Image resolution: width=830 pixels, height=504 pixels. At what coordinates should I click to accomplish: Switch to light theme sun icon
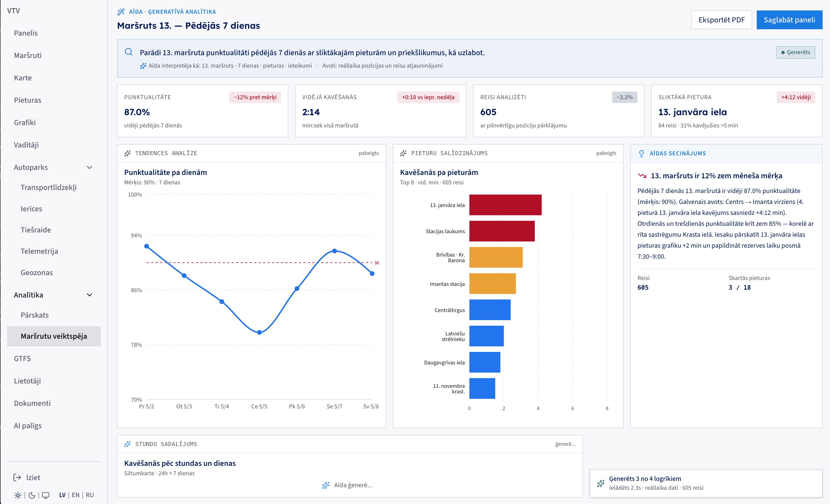point(18,495)
